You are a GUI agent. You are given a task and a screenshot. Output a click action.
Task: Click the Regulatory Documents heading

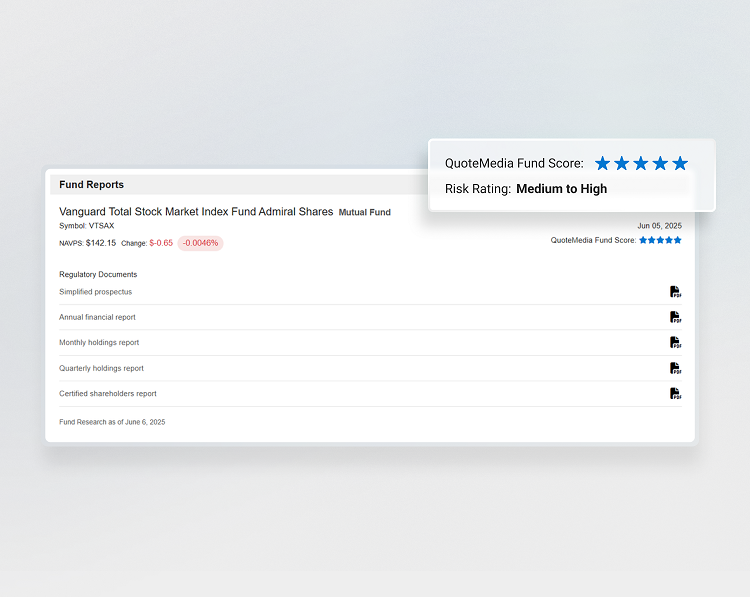[x=98, y=274]
